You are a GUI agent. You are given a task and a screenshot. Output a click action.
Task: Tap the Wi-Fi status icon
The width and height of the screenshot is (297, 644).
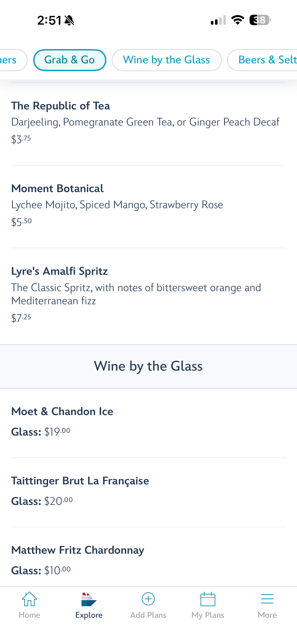pos(238,20)
